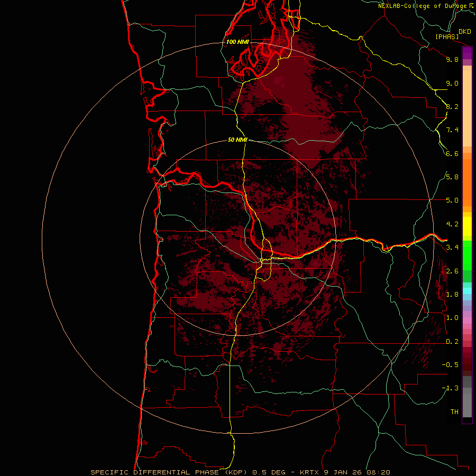Click the 9.0 value on the scale

tap(452, 83)
